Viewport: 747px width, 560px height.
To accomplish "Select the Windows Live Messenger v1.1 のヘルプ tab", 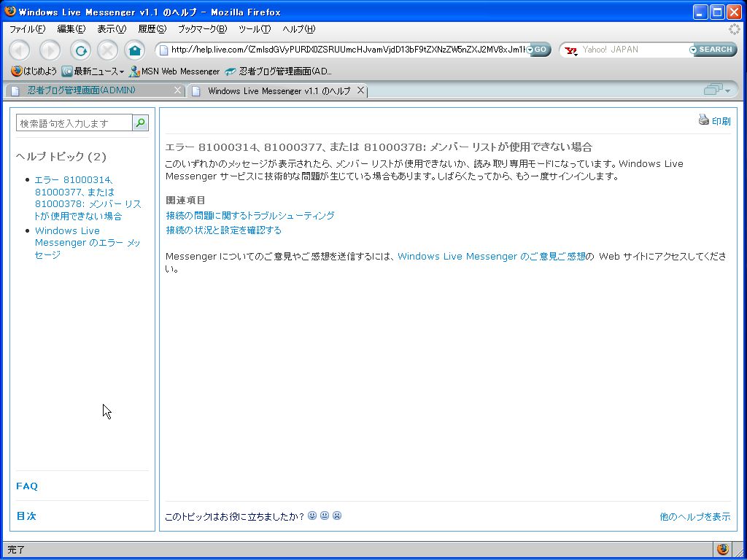I will 279,90.
